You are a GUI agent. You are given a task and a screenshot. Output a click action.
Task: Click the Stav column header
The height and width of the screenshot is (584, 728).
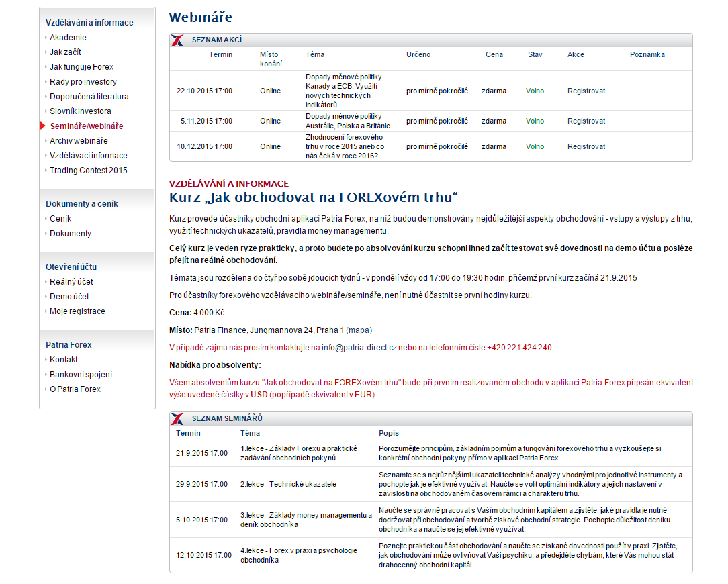535,55
